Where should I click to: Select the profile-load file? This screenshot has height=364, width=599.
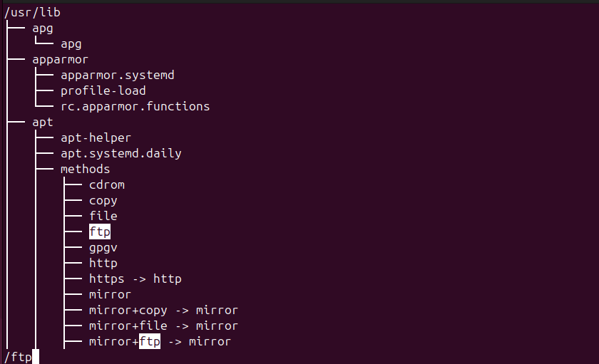pyautogui.click(x=103, y=90)
